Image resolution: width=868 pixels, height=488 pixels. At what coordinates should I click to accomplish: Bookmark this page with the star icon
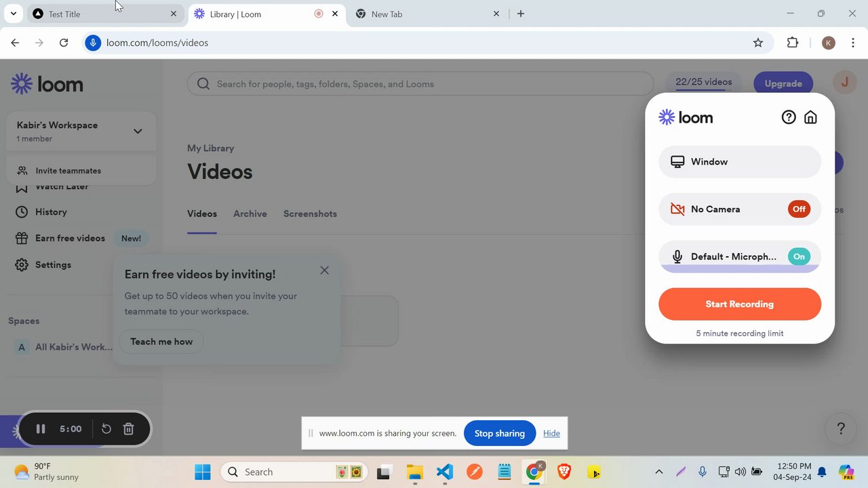tap(758, 43)
